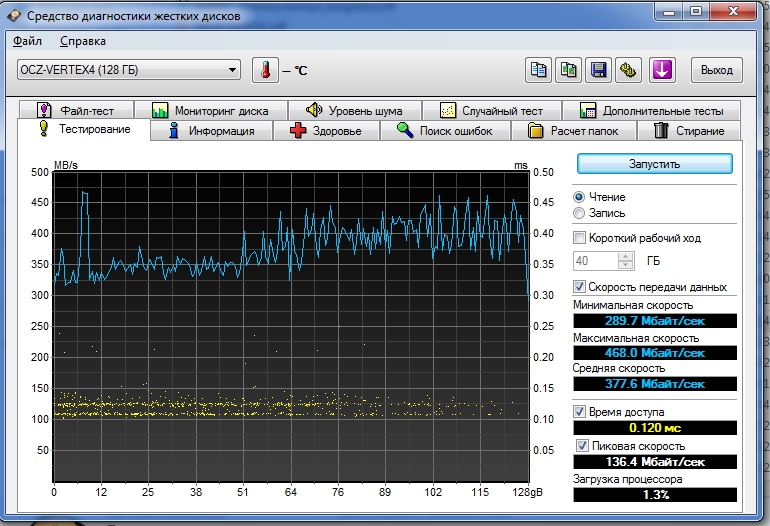Click the purple down-arrow minimize-to-tray icon
This screenshot has height=526, width=770.
(662, 70)
